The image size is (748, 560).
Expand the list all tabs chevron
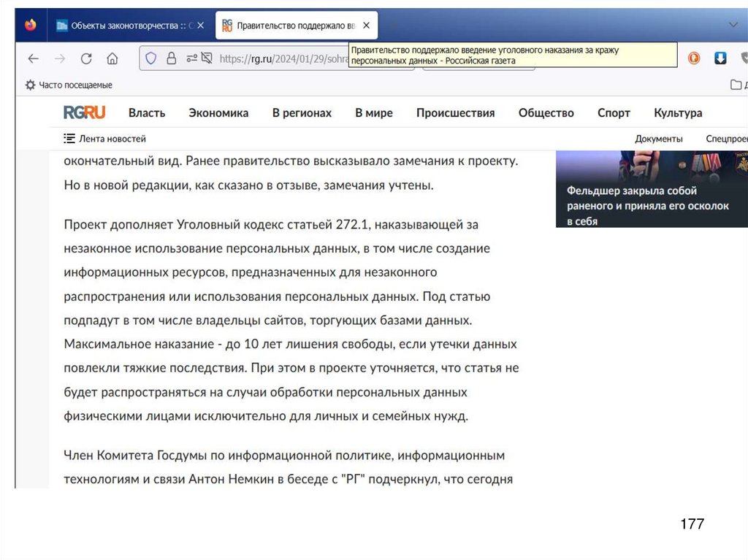click(x=733, y=26)
